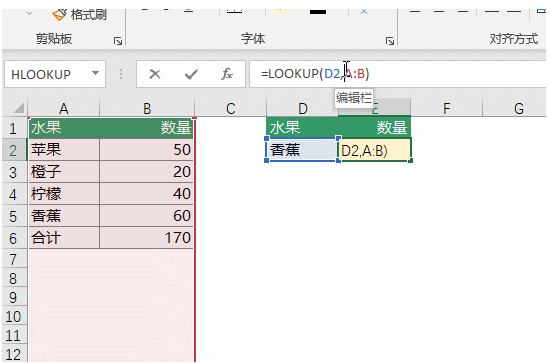
Task: Click the cell with value 170
Action: 146,238
